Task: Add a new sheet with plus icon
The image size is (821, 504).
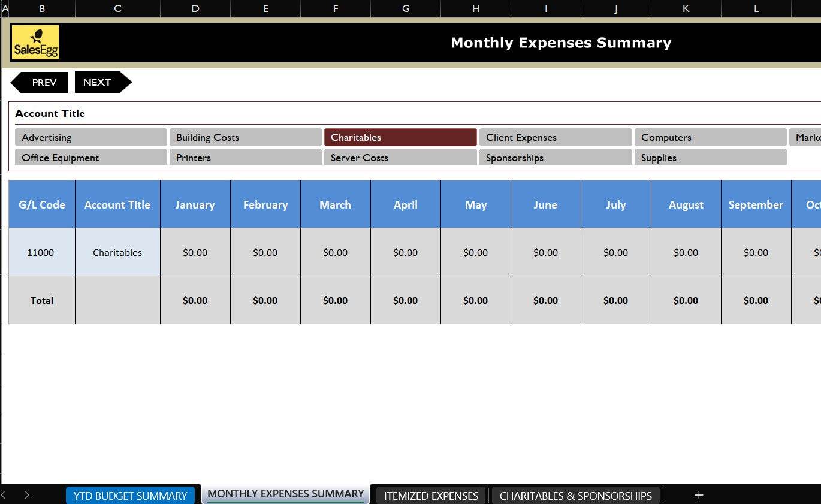Action: [698, 495]
